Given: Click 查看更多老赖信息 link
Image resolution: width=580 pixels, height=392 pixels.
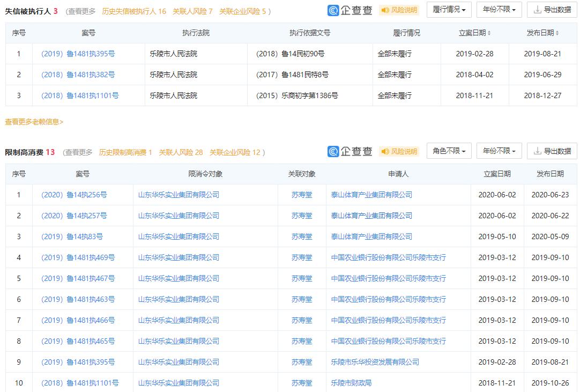Looking at the screenshot, I should (34, 122).
